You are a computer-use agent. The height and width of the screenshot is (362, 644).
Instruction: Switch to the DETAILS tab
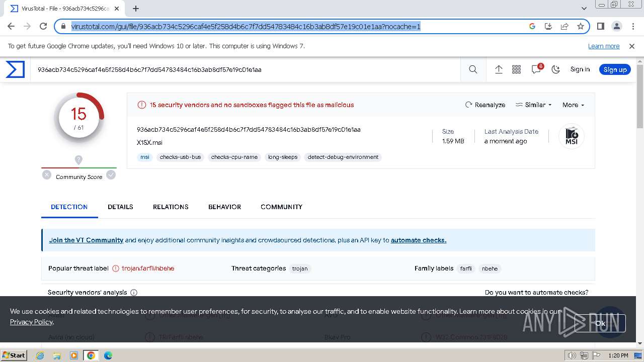(120, 207)
